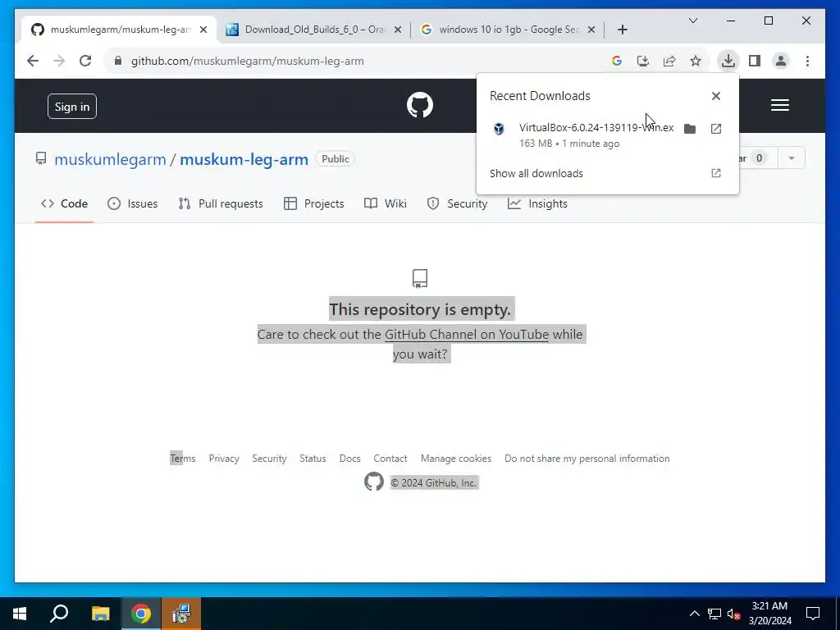Open Windows taskbar search

click(59, 614)
